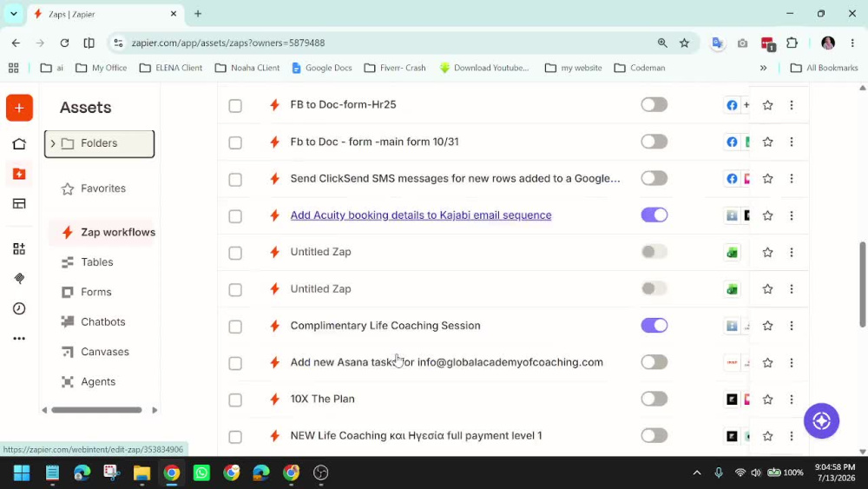Open options menu for second Untitled Zap
Viewport: 868px width, 489px height.
(x=791, y=289)
